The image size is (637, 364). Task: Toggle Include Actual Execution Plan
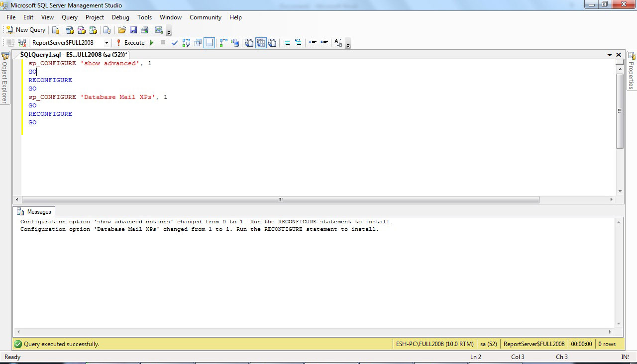[x=223, y=43]
